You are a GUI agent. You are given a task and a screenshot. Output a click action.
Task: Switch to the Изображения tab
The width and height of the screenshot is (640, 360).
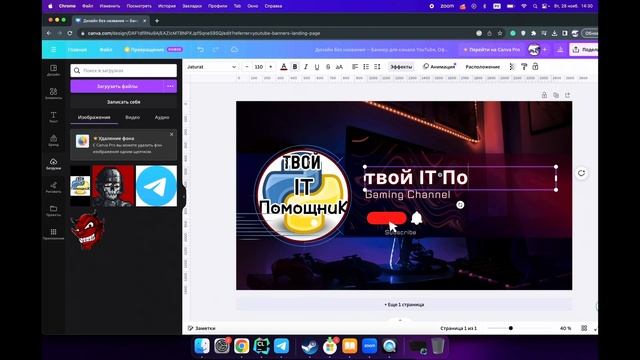(x=94, y=117)
